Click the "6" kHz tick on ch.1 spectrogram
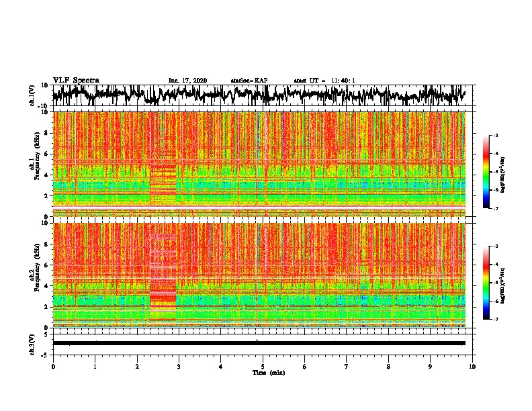 (46, 154)
